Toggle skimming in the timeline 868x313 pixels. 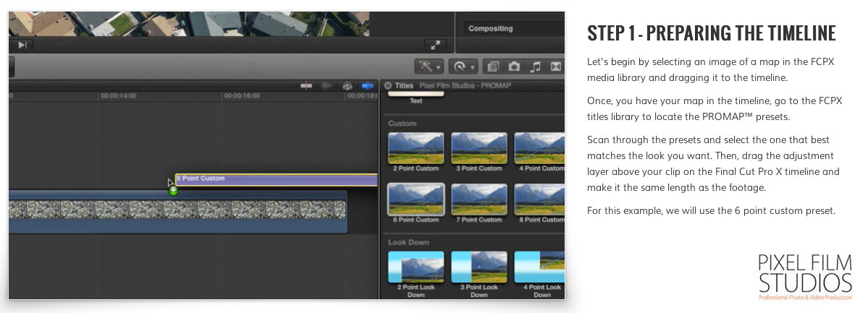pyautogui.click(x=306, y=86)
